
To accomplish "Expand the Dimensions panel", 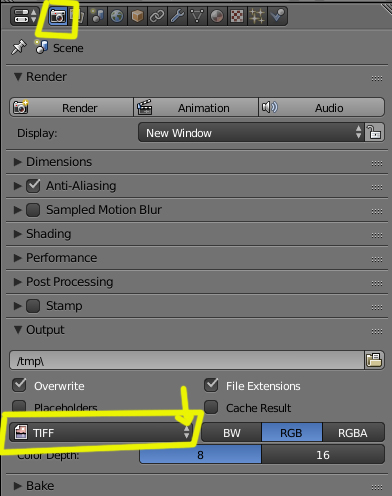I will [59, 162].
